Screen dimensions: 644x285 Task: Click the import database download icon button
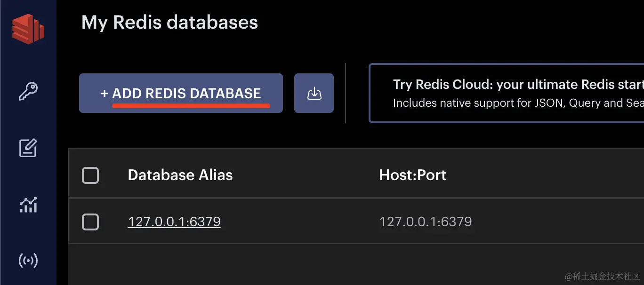(314, 94)
